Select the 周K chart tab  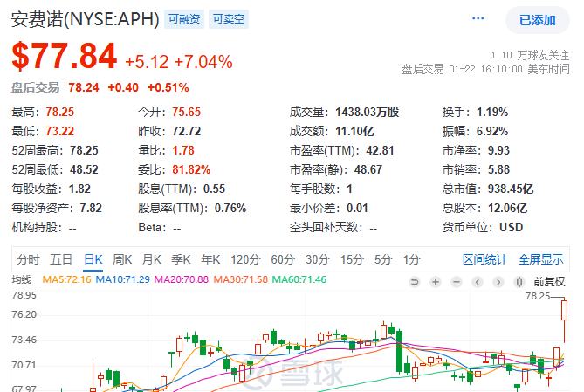pos(122,259)
